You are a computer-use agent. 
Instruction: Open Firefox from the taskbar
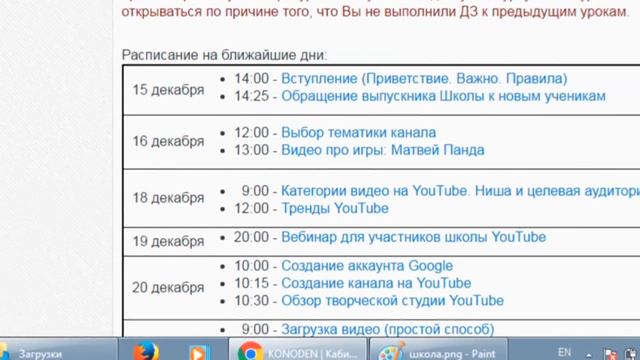coord(146,351)
